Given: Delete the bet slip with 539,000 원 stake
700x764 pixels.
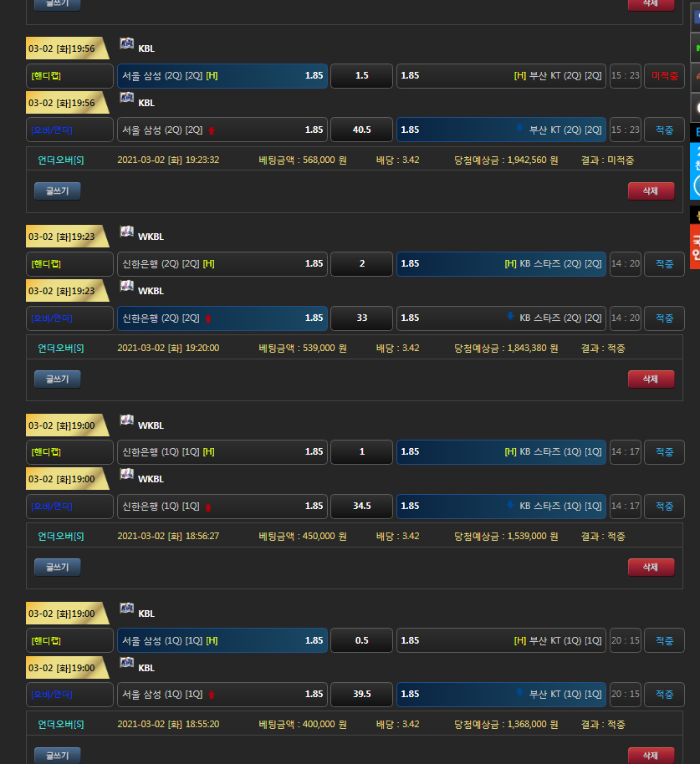Looking at the screenshot, I should click(x=651, y=379).
